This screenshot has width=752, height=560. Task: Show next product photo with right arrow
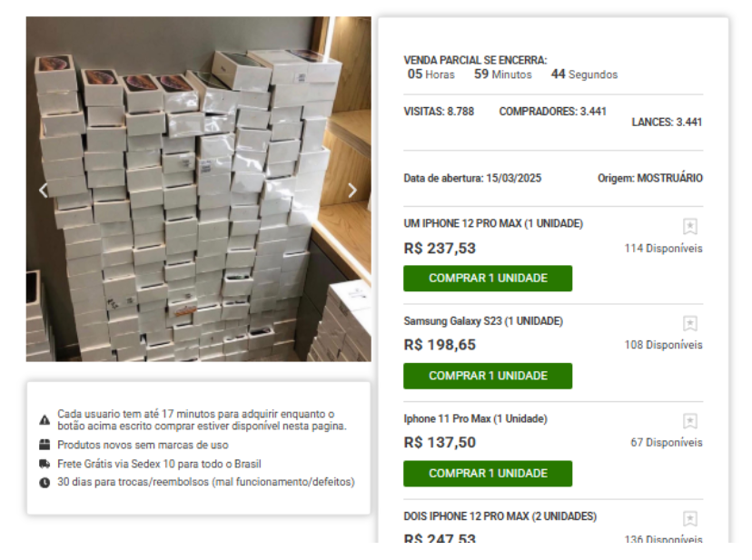point(353,191)
